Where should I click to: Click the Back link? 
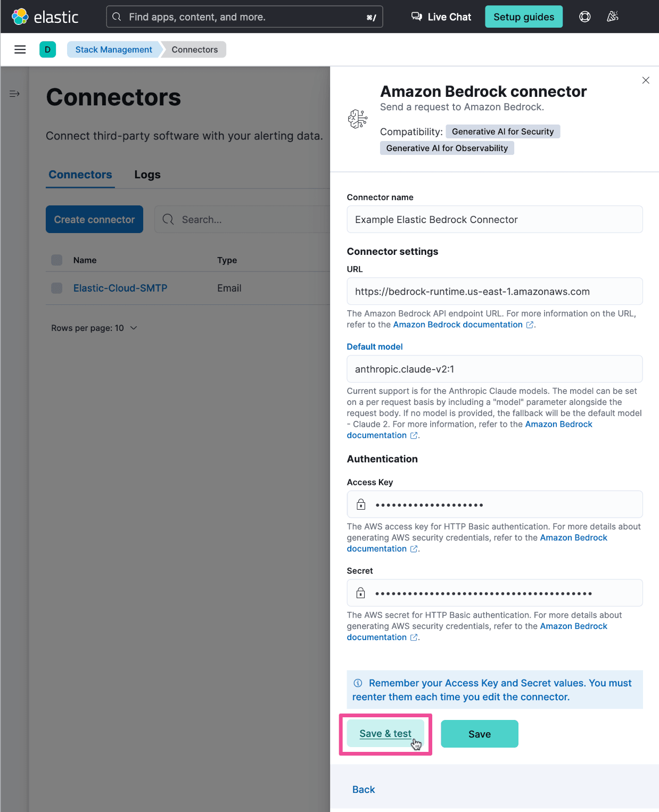point(364,790)
